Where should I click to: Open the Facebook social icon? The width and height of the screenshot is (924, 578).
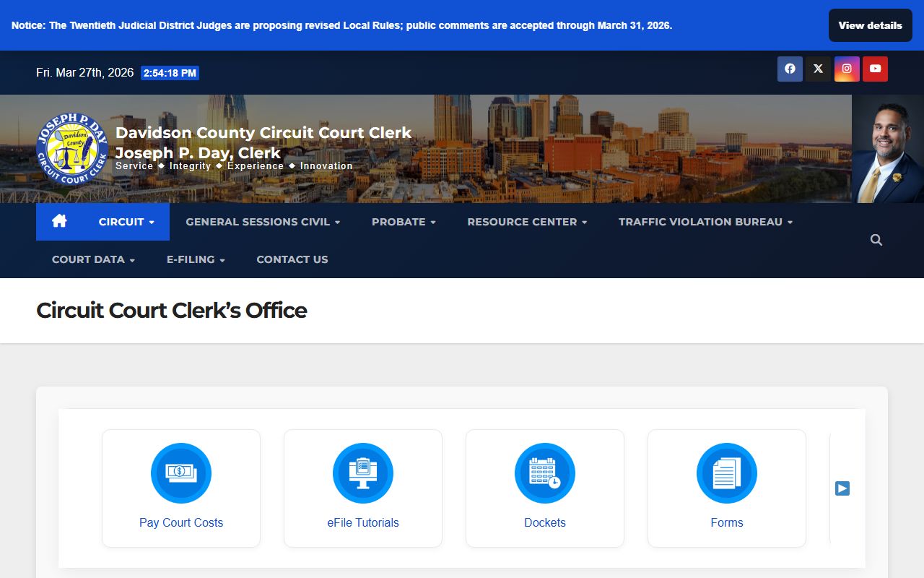[x=790, y=69]
